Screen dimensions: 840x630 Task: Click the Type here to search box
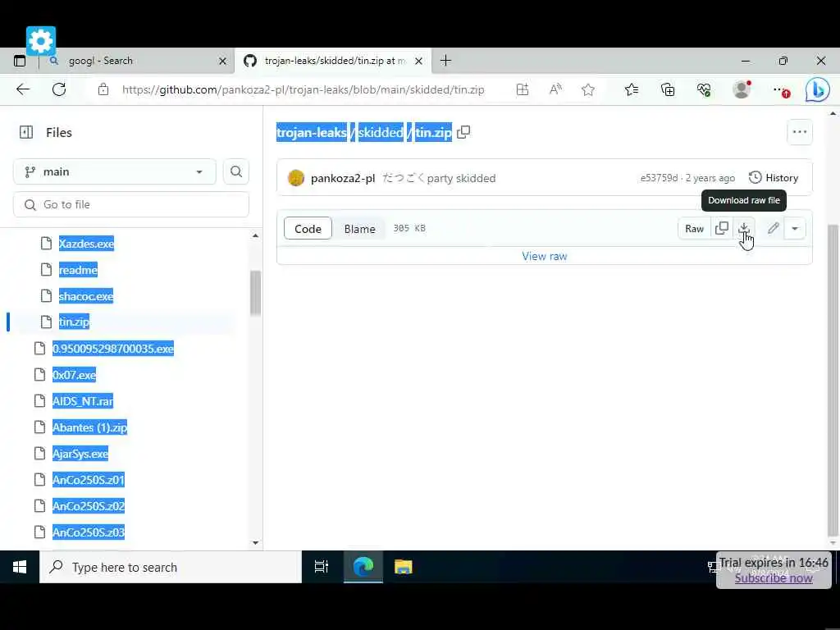click(x=171, y=567)
